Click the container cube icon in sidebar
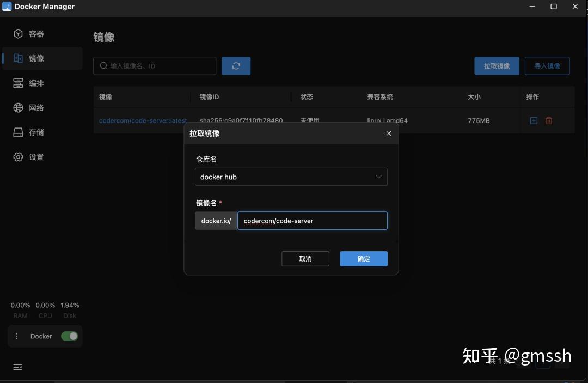Viewport: 588px width, 383px height. [18, 34]
